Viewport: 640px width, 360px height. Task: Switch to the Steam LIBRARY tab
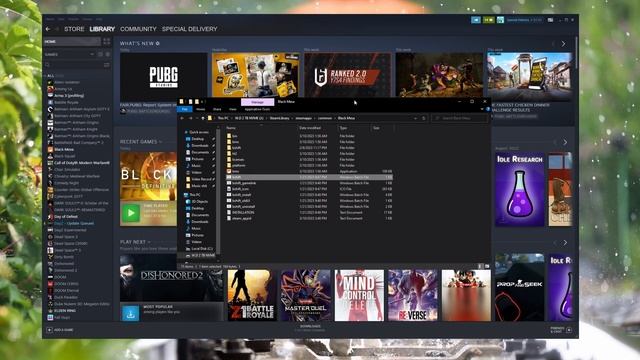(102, 29)
